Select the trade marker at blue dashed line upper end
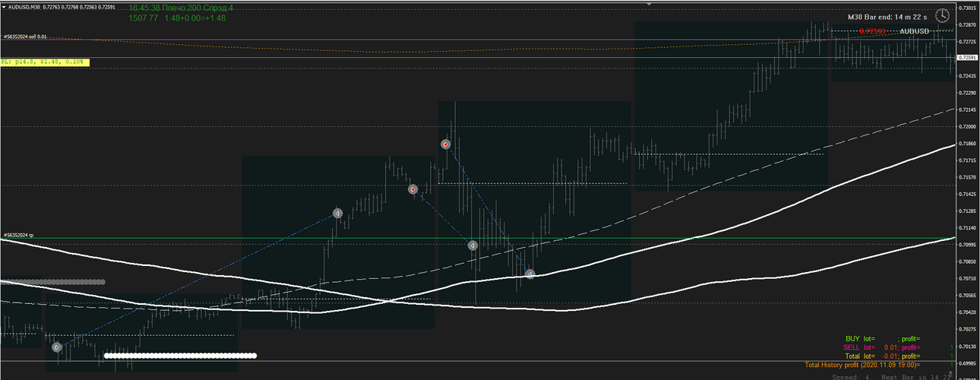 tap(337, 214)
